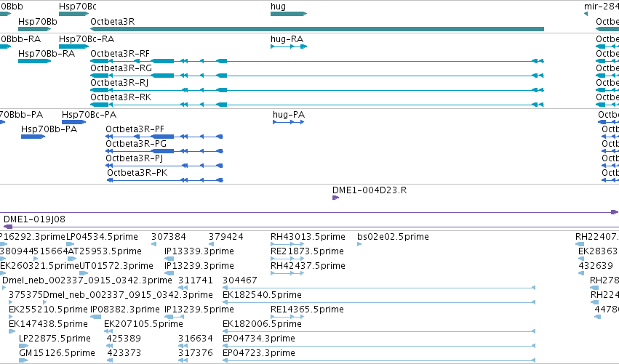The image size is (619, 364).
Task: Select the Octbeta3R-PK protein feature
Action: coord(165,181)
